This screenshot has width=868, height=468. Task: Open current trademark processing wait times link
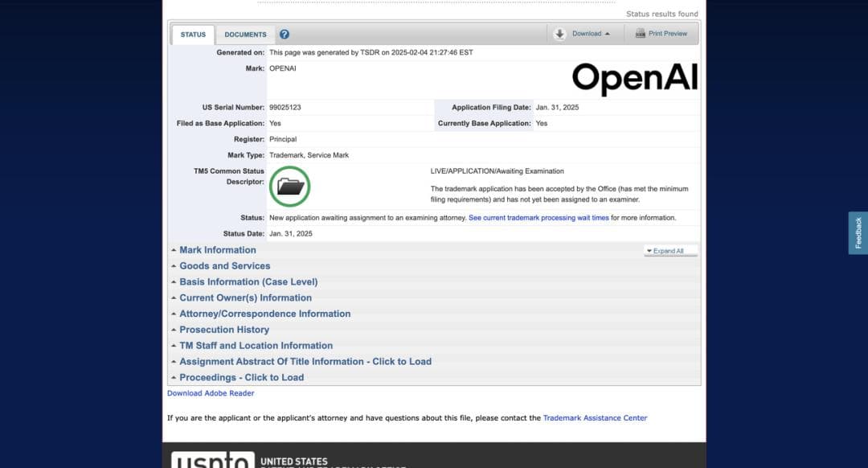tap(538, 218)
